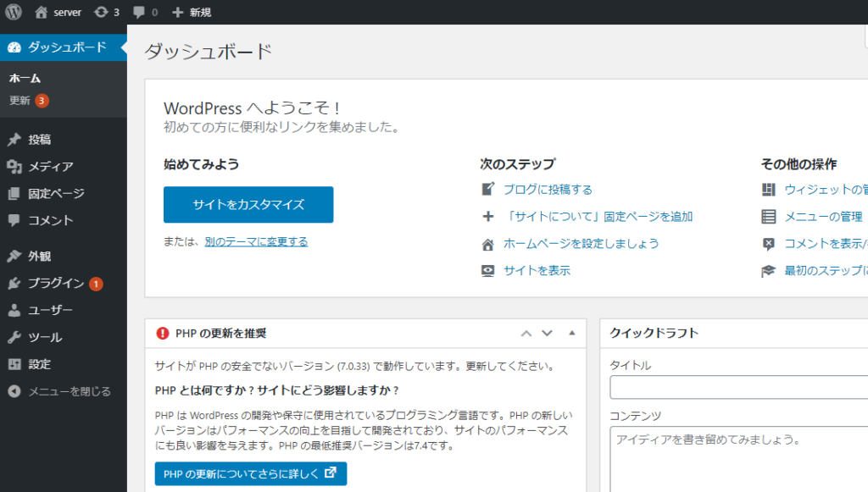
Task: Click the collapse menu arrow icon
Action: [x=14, y=391]
